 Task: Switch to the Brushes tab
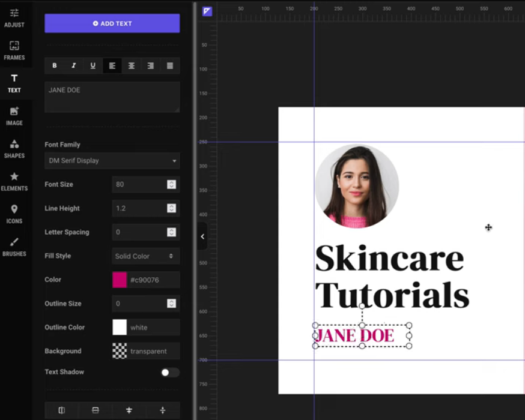[14, 247]
